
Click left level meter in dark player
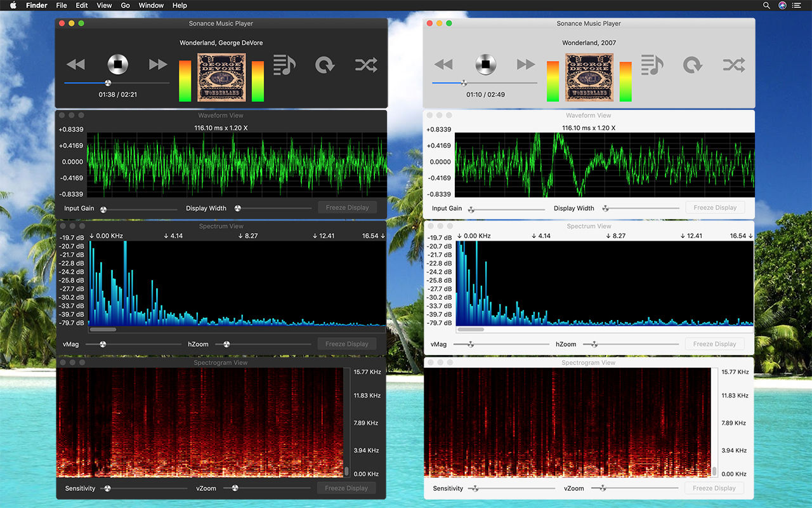(x=185, y=81)
